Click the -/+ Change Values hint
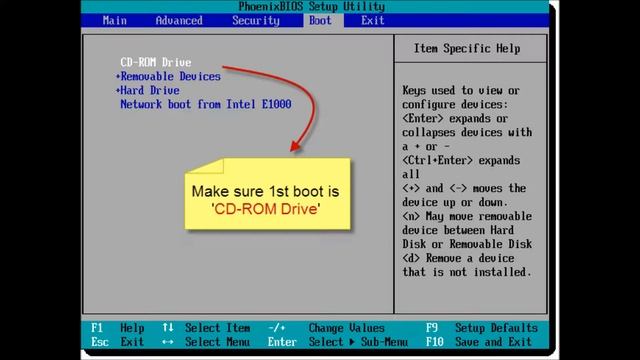This screenshot has height=360, width=640. point(326,328)
